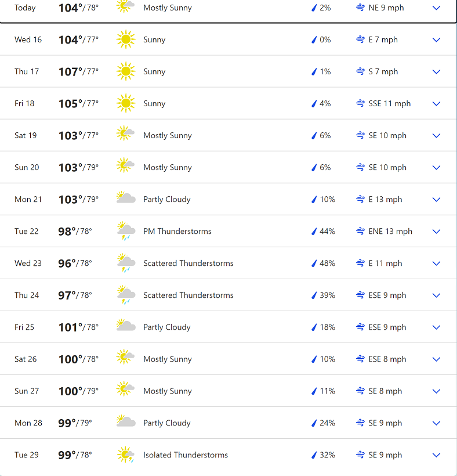Click the isolated thunderstorms icon for Tue 29
The width and height of the screenshot is (457, 476).
[x=126, y=455]
